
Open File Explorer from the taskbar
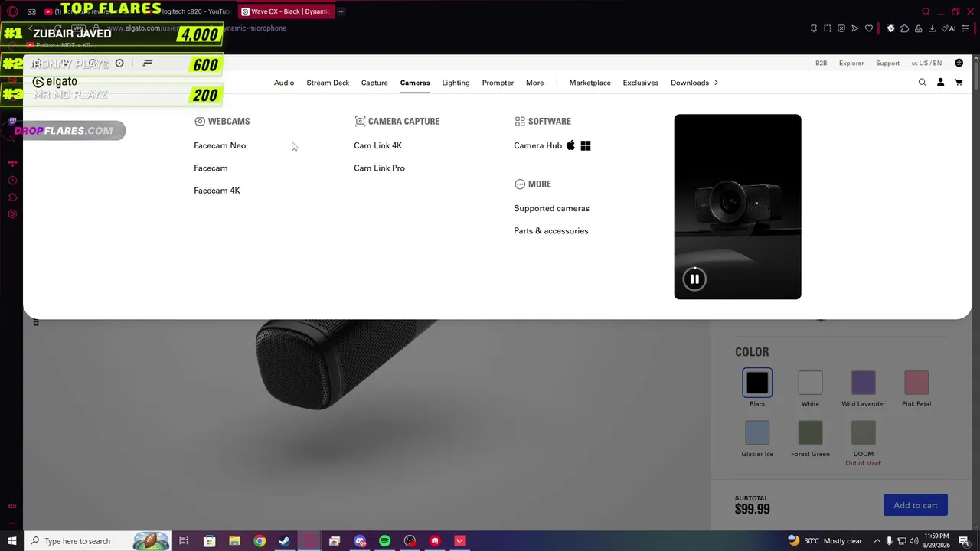(x=234, y=541)
